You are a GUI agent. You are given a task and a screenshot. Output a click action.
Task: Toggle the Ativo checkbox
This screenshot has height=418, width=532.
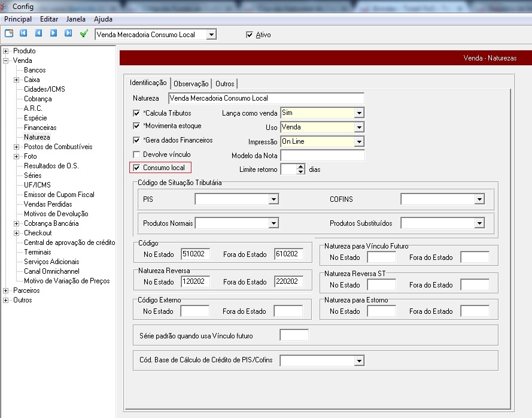[250, 35]
